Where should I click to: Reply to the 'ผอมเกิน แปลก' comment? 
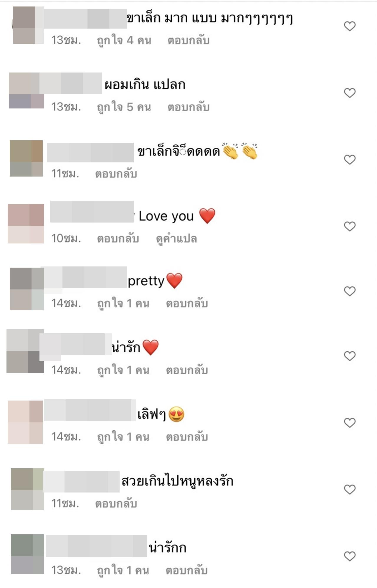(188, 107)
